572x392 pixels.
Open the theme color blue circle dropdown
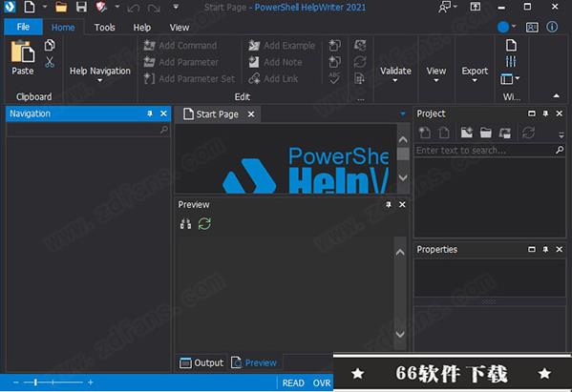(x=507, y=27)
